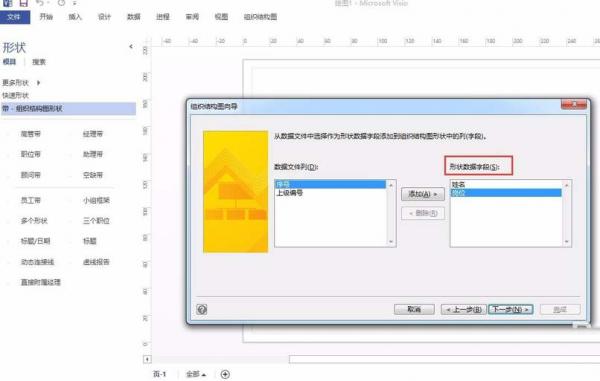The width and height of the screenshot is (600, 381).
Task: Open quick access toolbar customize dropdown
Action: click(74, 3)
